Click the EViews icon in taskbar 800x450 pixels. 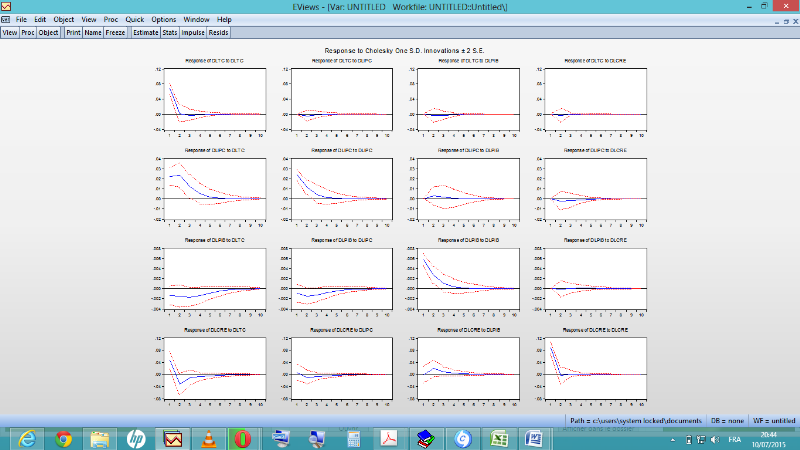[x=173, y=438]
